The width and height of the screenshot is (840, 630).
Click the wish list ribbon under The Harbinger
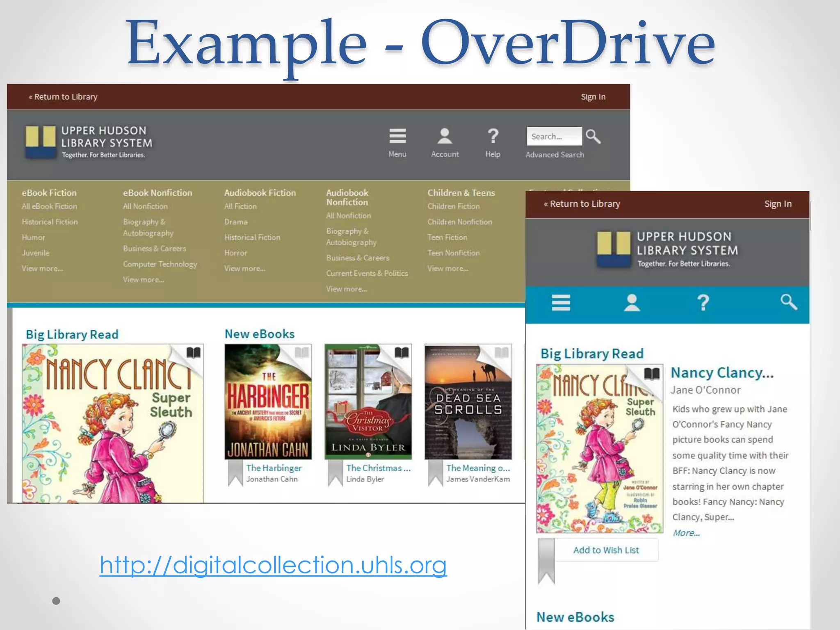[x=235, y=472]
